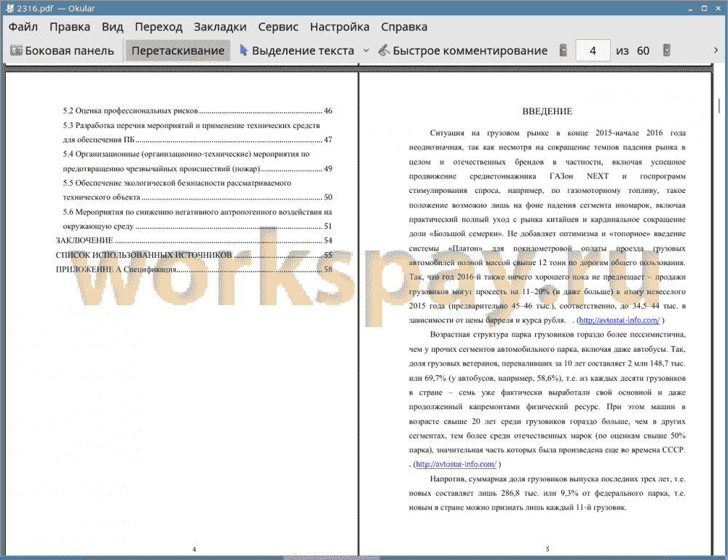Click the ВВЕДЕНИЕ heading
Screen dimensions: 728x560
pos(547,111)
